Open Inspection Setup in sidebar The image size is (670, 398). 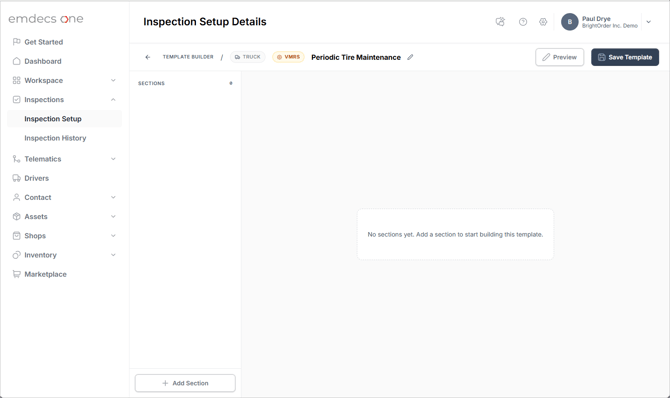pyautogui.click(x=65, y=119)
